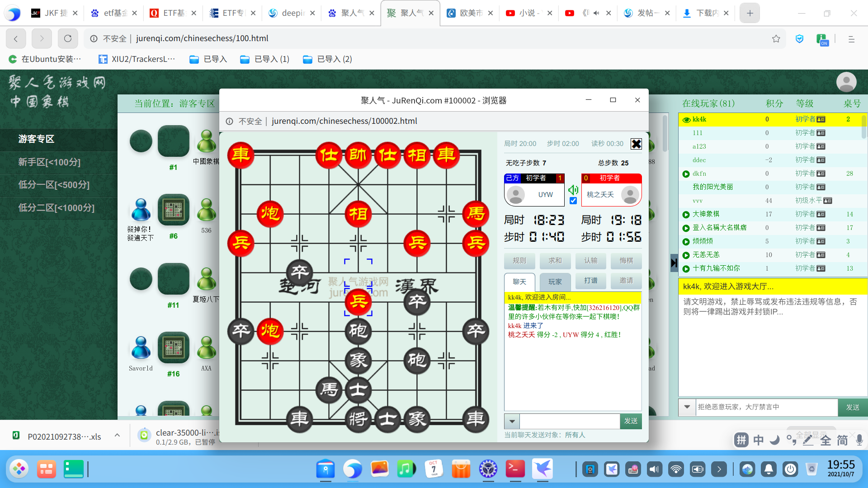This screenshot has width=868, height=488.
Task: Switch to the 玩家 tab
Action: [555, 282]
